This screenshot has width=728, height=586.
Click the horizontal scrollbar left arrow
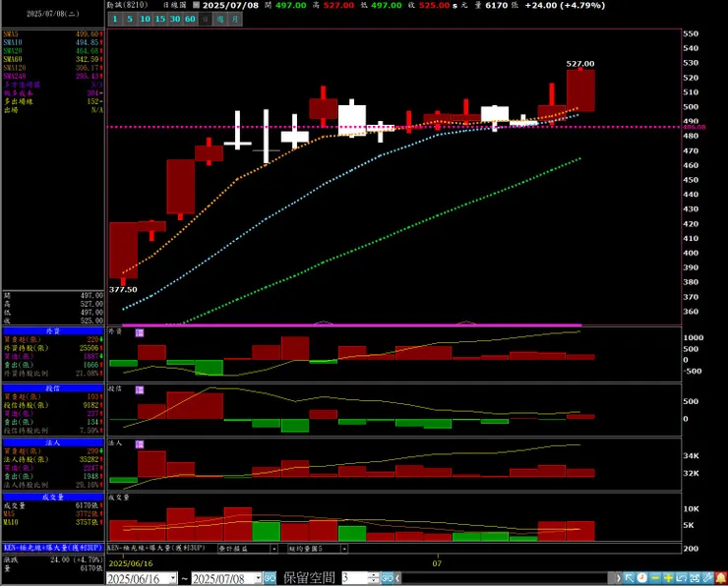coord(397,578)
